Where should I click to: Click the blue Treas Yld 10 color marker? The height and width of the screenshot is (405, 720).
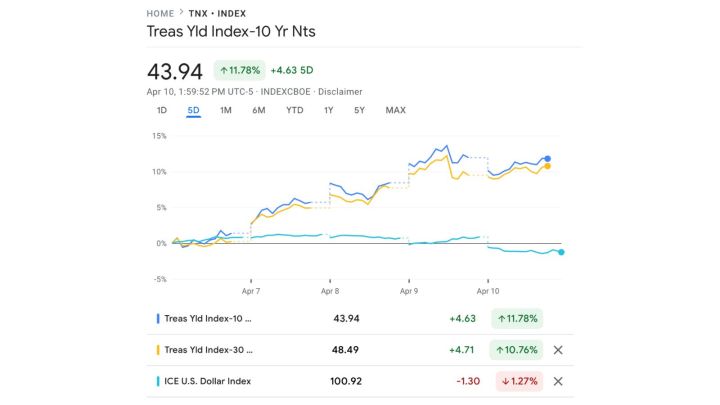158,319
